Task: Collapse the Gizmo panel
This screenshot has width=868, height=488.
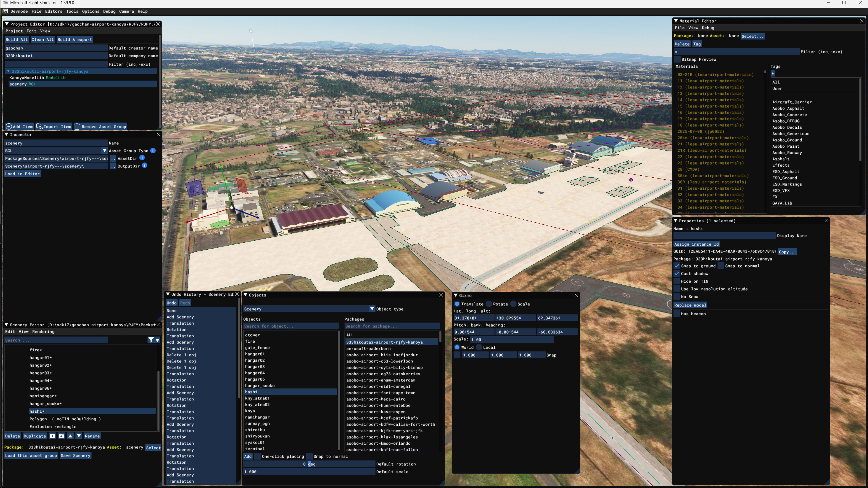Action: [x=456, y=295]
